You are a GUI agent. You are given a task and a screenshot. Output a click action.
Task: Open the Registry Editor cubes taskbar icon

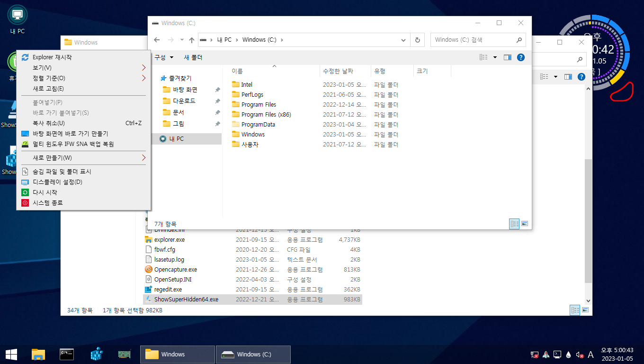(x=97, y=354)
